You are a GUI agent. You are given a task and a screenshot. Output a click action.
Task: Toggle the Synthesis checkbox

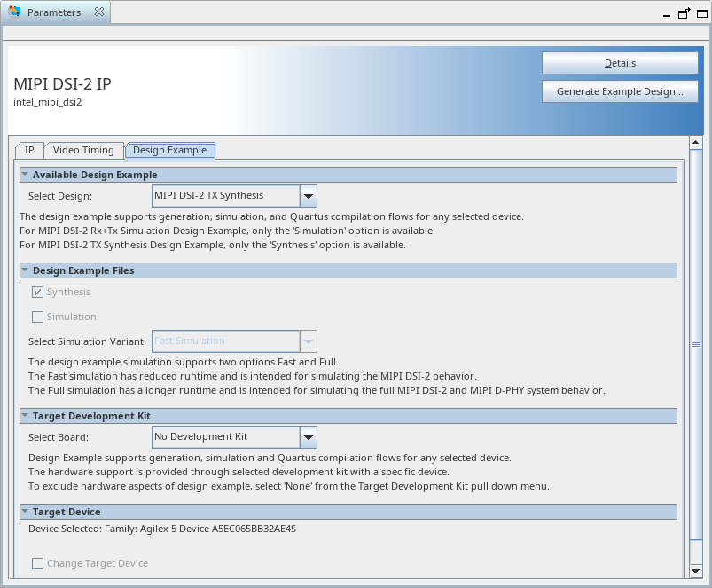point(38,292)
